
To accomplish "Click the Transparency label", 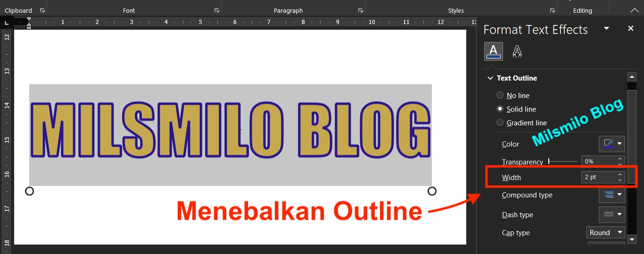I will (522, 162).
